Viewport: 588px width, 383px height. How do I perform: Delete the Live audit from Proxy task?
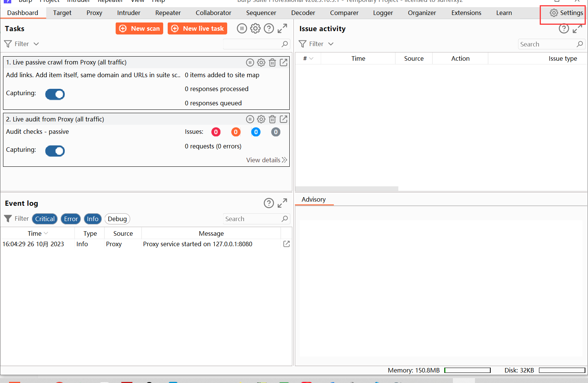[x=272, y=119]
